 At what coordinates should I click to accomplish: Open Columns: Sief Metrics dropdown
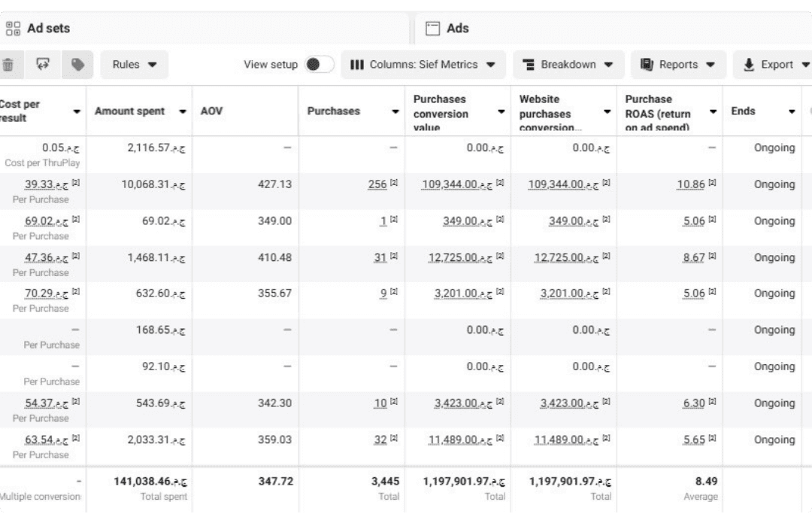click(x=423, y=65)
